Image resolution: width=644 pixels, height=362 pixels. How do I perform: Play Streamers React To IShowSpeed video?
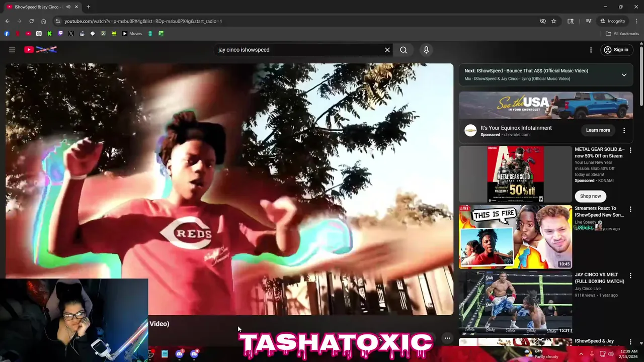(x=515, y=237)
